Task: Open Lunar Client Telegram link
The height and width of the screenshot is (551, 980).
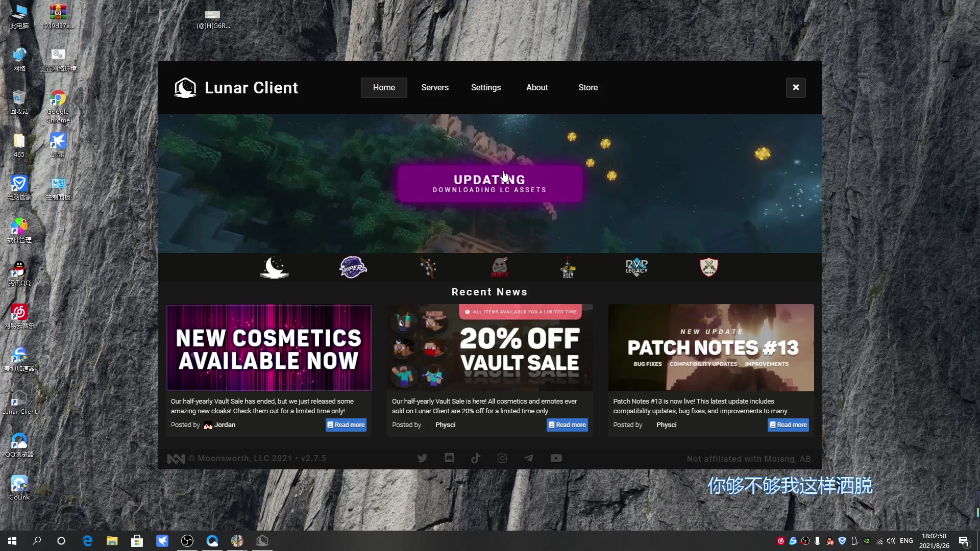Action: (x=529, y=458)
